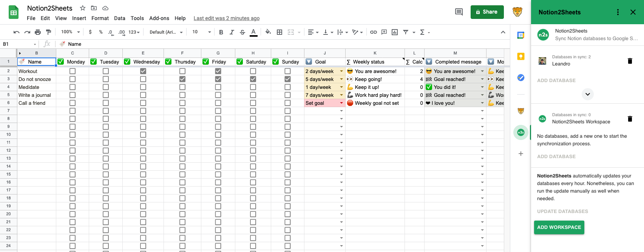Move the document using the folder icon
The width and height of the screenshot is (644, 252).
pyautogui.click(x=94, y=8)
